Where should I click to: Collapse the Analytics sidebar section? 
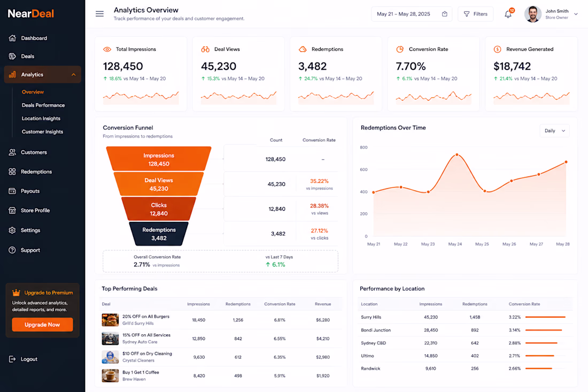coord(74,75)
